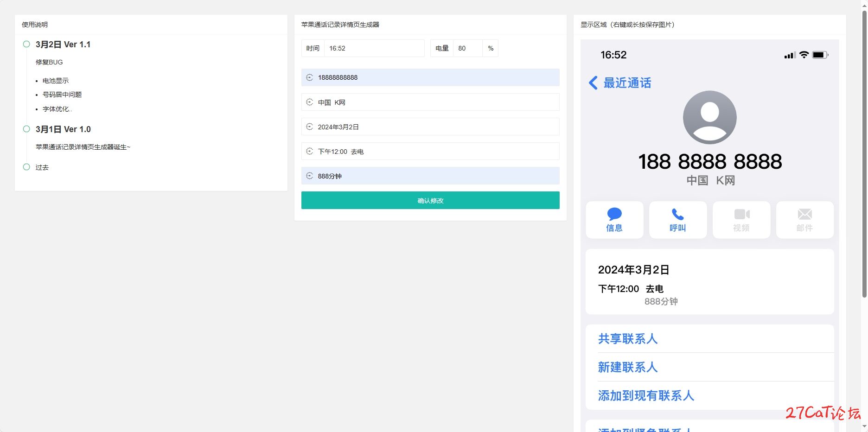This screenshot has height=432, width=868.
Task: Click the 修复BUG text
Action: [49, 62]
